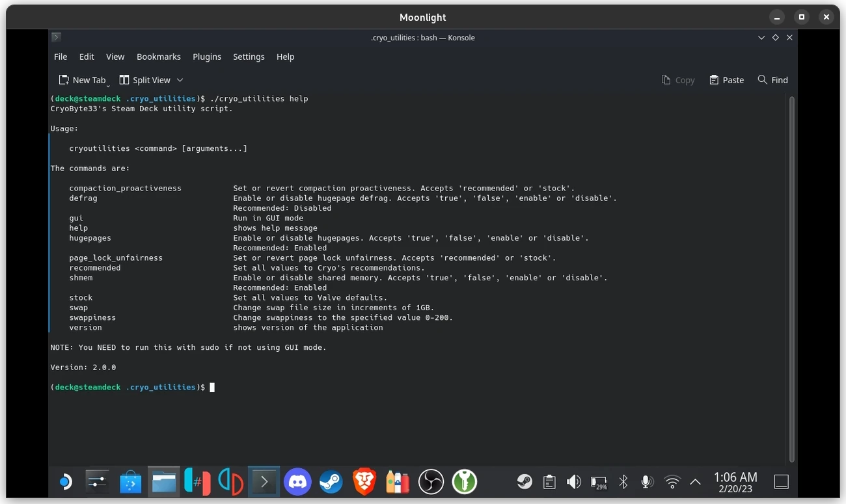Image resolution: width=846 pixels, height=504 pixels.
Task: Click the microphone tray icon
Action: (x=647, y=482)
